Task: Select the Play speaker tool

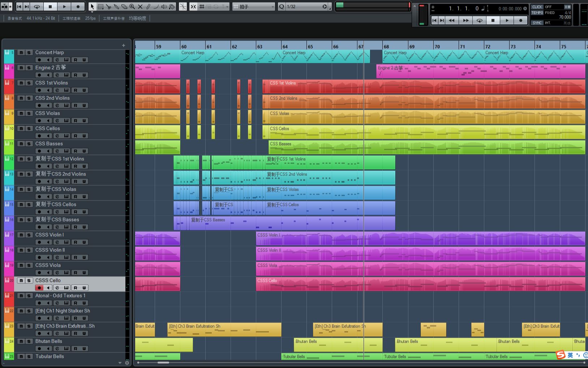Action: point(164,7)
